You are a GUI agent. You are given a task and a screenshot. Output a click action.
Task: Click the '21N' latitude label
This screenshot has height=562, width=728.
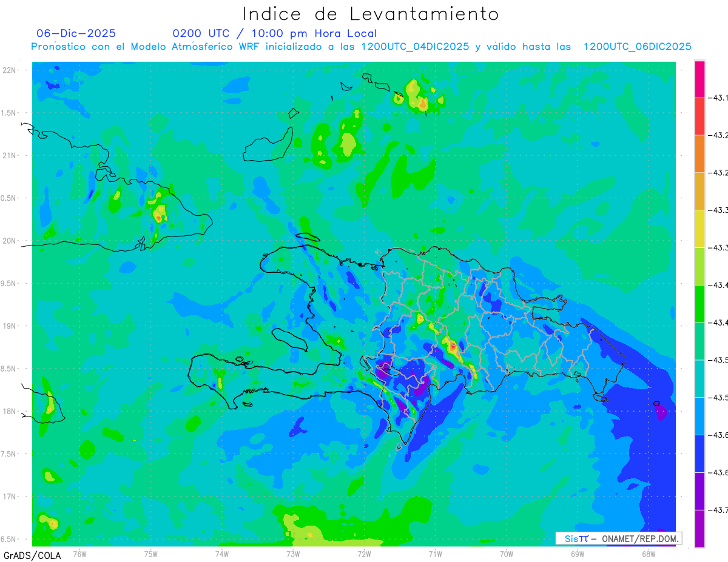tap(10, 155)
